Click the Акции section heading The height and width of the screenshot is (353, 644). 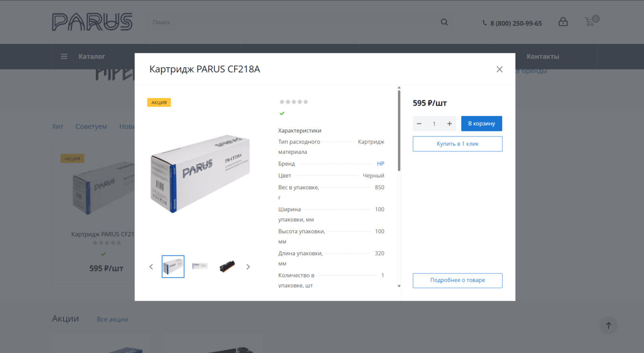(65, 318)
